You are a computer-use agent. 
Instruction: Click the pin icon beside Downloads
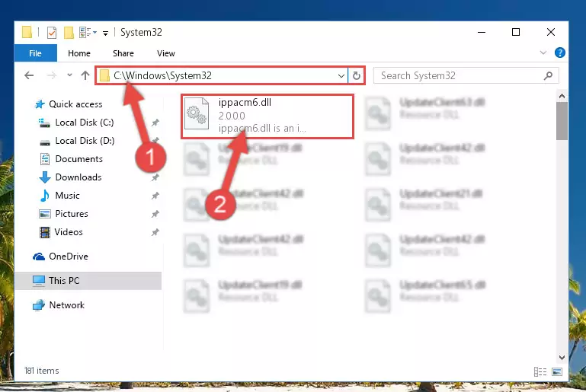click(155, 177)
